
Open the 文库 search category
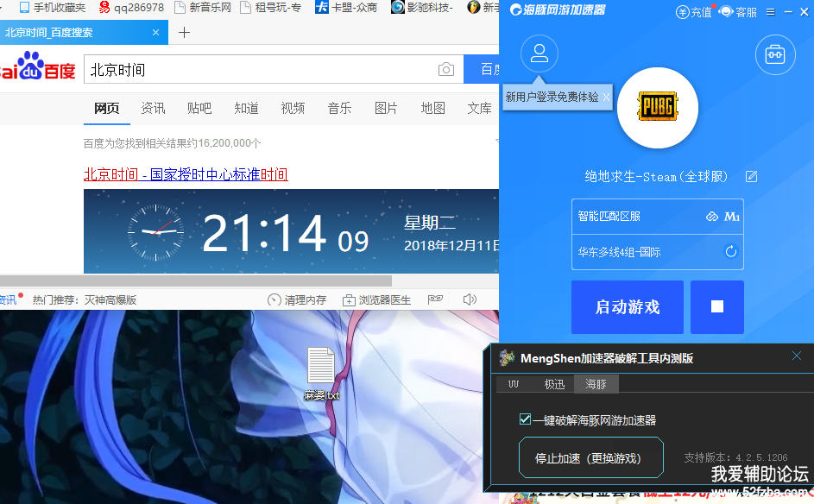click(x=479, y=108)
